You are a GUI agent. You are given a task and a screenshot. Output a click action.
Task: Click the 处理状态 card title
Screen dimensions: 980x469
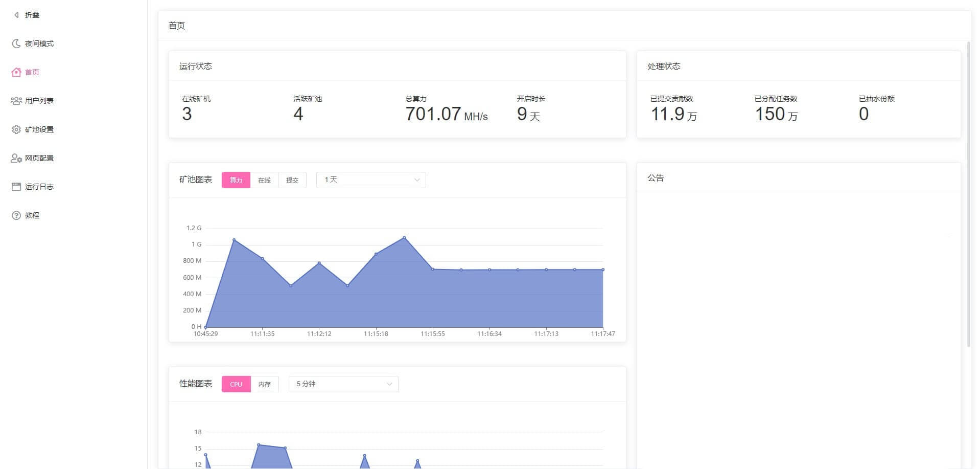pos(664,66)
